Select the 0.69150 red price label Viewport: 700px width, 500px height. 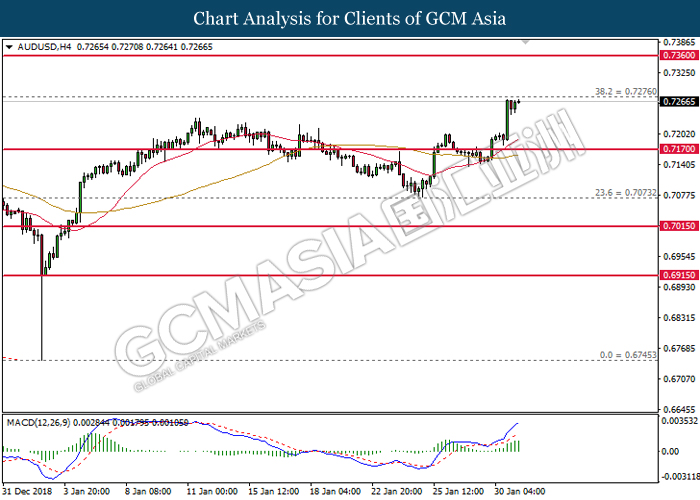(x=679, y=275)
